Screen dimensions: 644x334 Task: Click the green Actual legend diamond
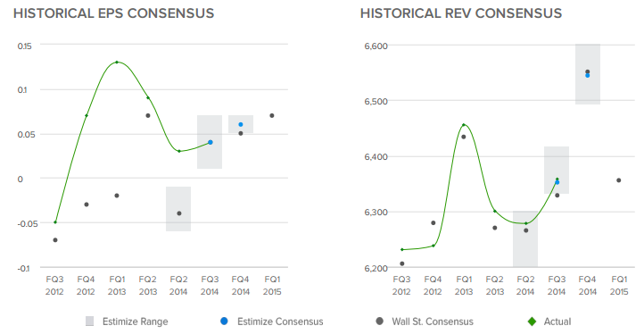[x=532, y=321]
